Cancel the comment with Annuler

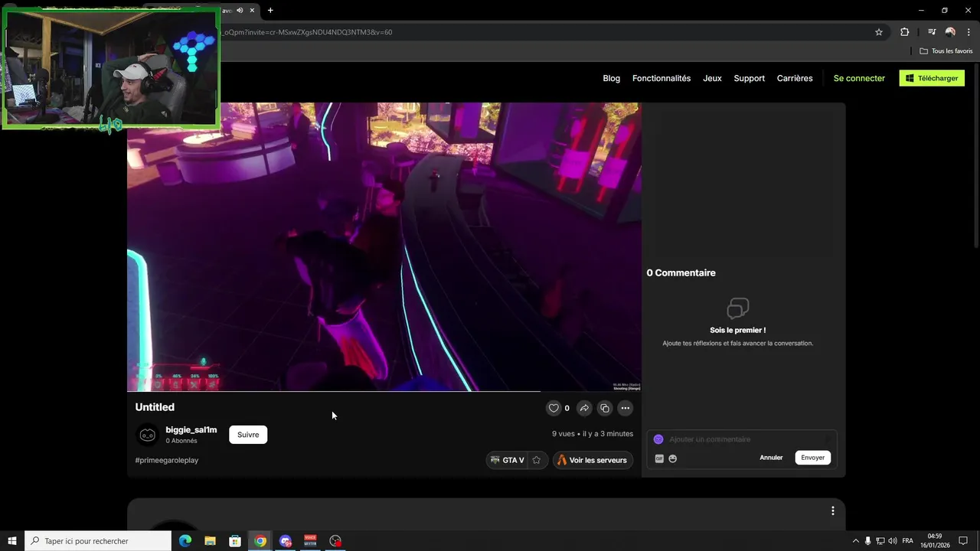(x=771, y=458)
